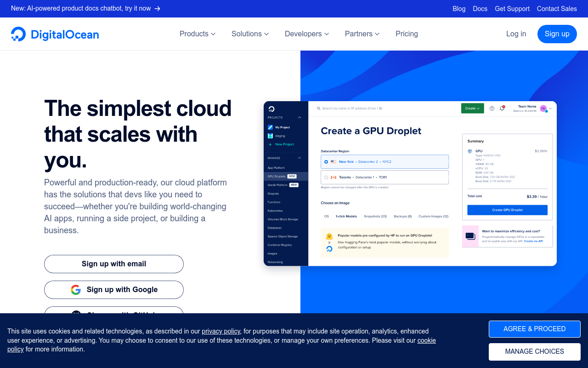Click the My Project icon in sidebar
The width and height of the screenshot is (588, 368).
270,127
